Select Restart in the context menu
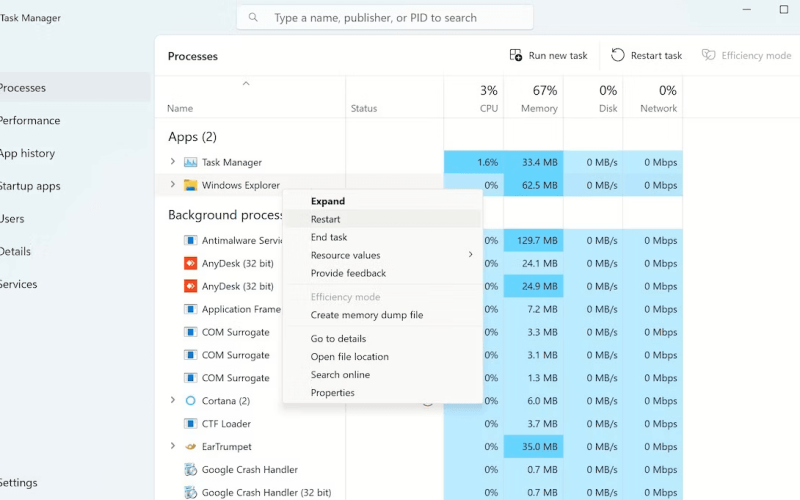The image size is (800, 500). tap(383, 219)
